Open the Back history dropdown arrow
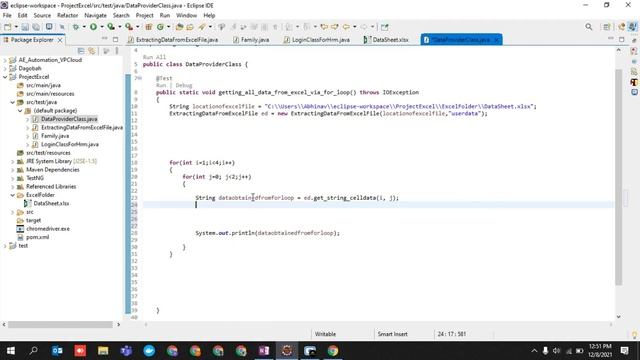Image resolution: width=640 pixels, height=360 pixels. click(354, 27)
